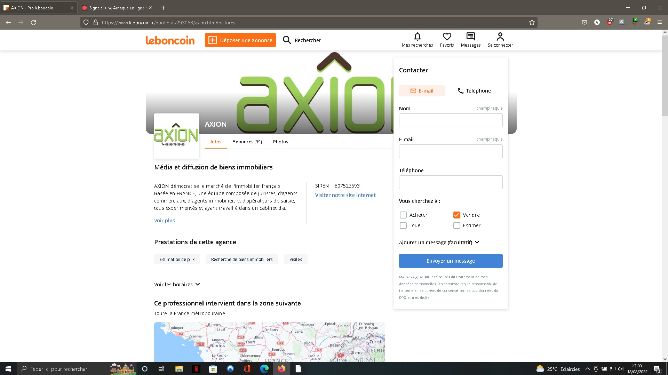Open Visiter notre site internet link
This screenshot has width=668, height=375.
[x=345, y=195]
